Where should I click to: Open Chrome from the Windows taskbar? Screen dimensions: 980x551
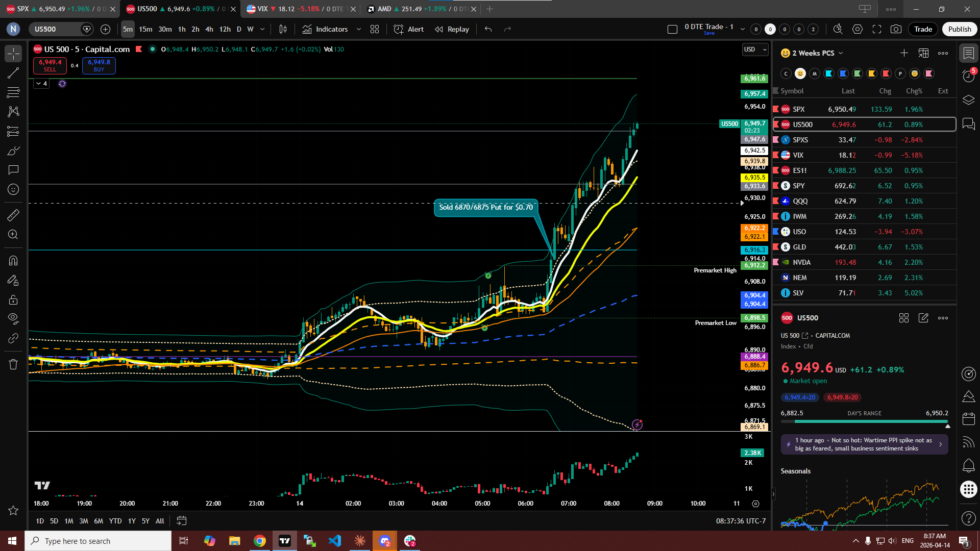[x=260, y=541]
